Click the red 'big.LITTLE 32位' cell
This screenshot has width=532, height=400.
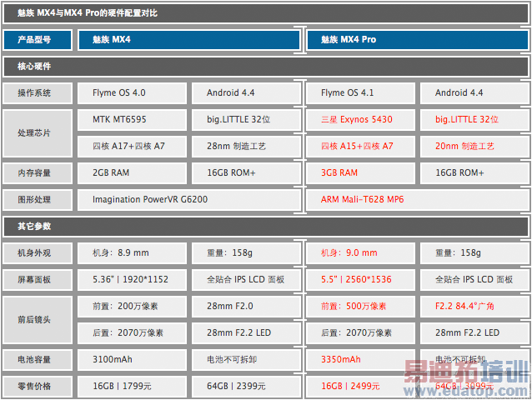tap(475, 120)
